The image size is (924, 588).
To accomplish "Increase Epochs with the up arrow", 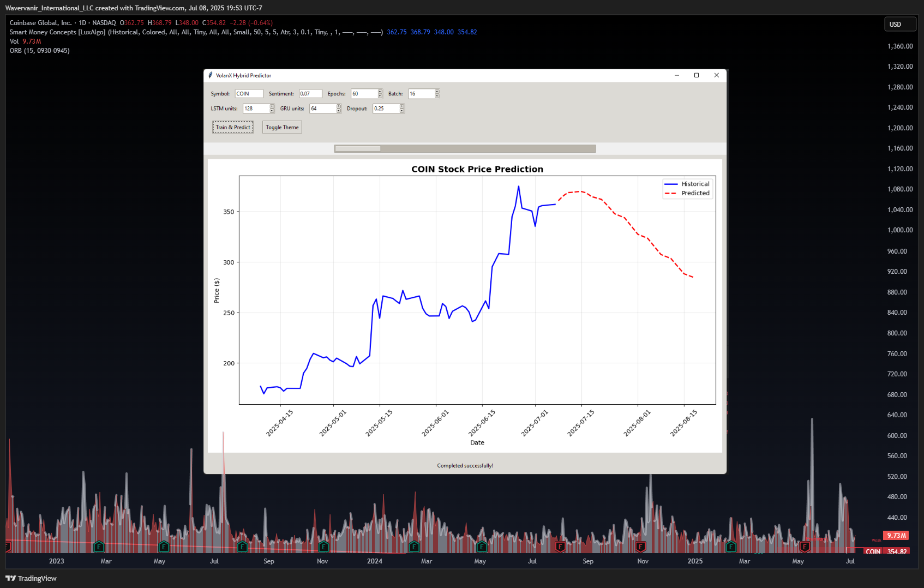I will 380,92.
